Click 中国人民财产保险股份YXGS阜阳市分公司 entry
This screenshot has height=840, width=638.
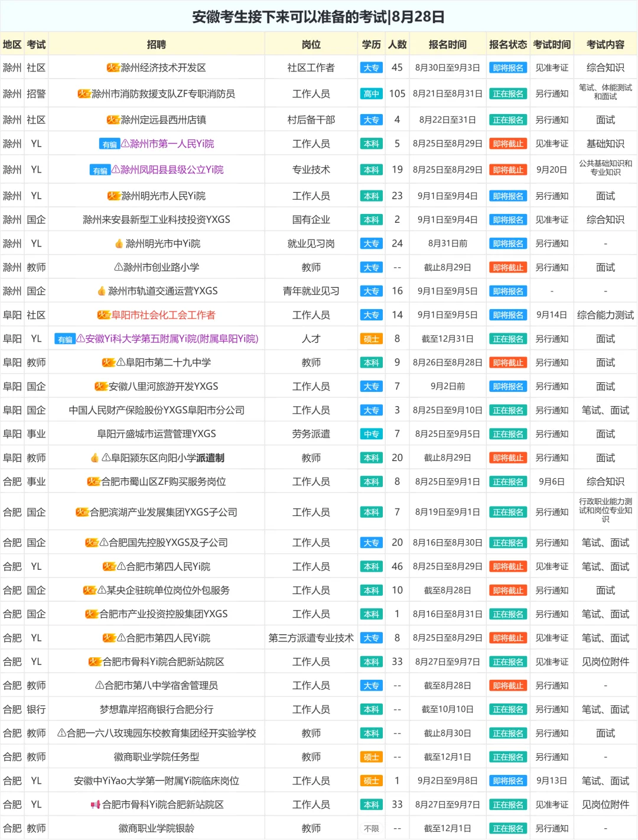(157, 410)
